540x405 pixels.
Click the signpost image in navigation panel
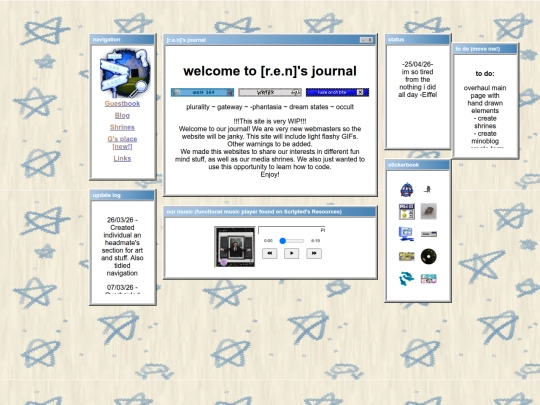tap(125, 73)
